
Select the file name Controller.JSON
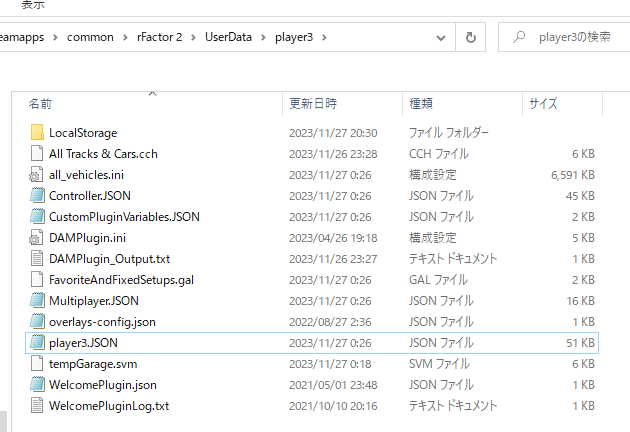[90, 196]
